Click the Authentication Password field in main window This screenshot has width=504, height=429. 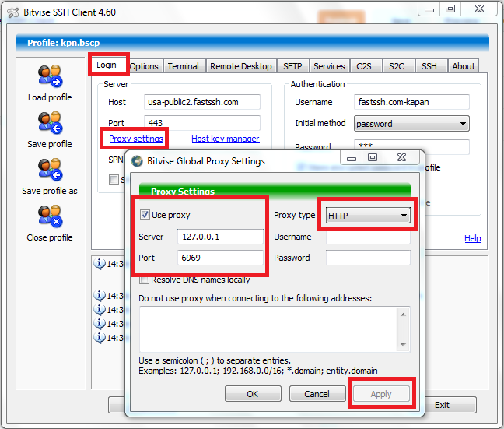(x=411, y=146)
